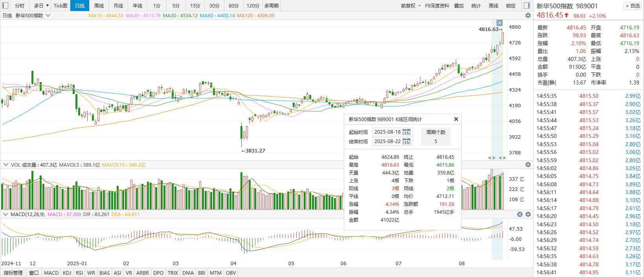The image size is (644, 277).
Task: Open start date calendar picker
Action: click(x=407, y=132)
